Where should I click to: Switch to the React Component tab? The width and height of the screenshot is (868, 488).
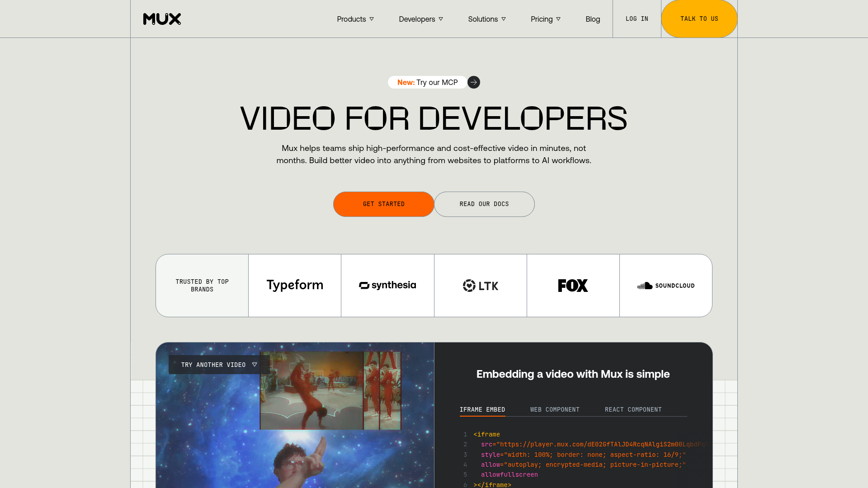[633, 409]
